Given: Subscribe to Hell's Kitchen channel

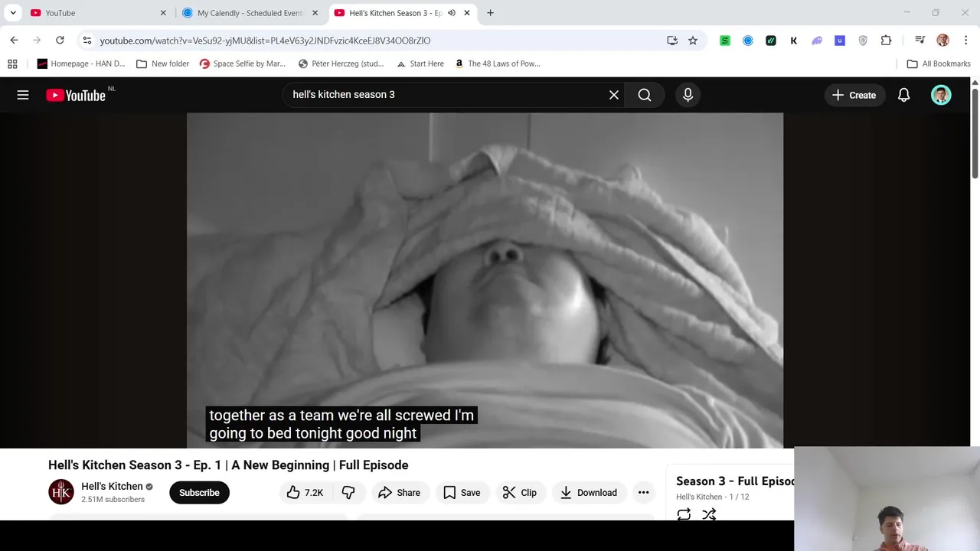Looking at the screenshot, I should click(199, 493).
